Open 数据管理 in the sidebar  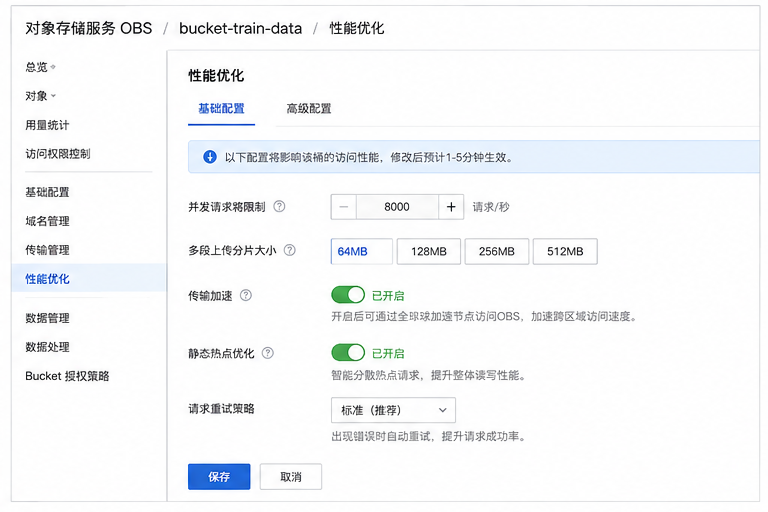[47, 318]
